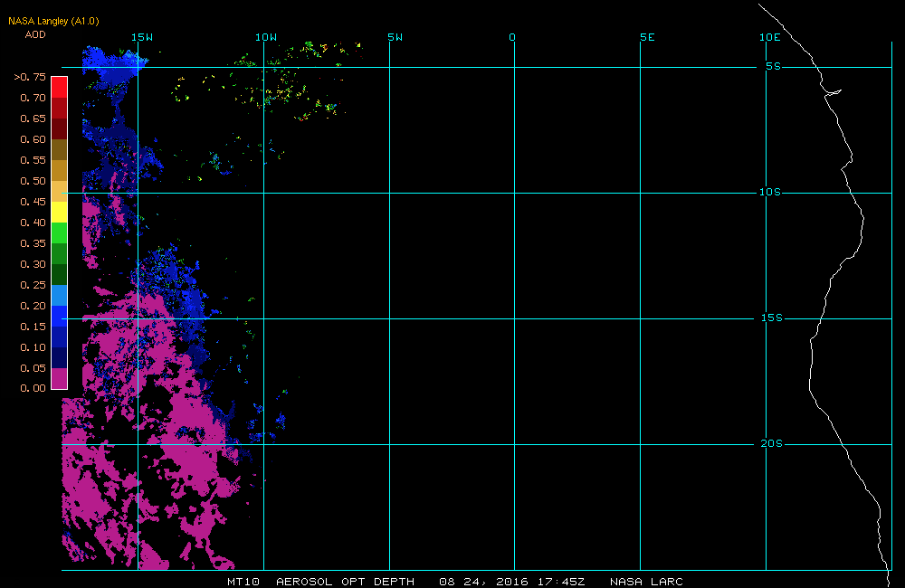Select the light blue 0.20 legend swatch
The height and width of the screenshot is (588, 905).
60,296
